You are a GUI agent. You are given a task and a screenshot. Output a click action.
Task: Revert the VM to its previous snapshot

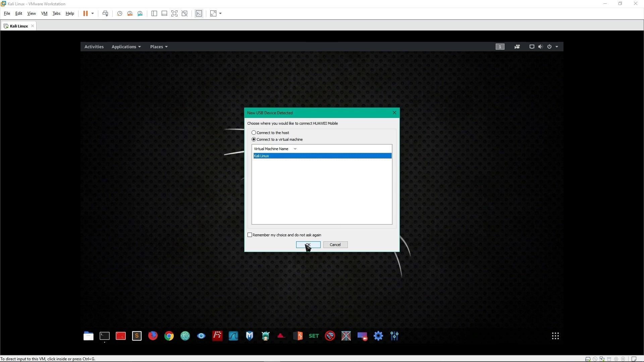[x=130, y=13]
